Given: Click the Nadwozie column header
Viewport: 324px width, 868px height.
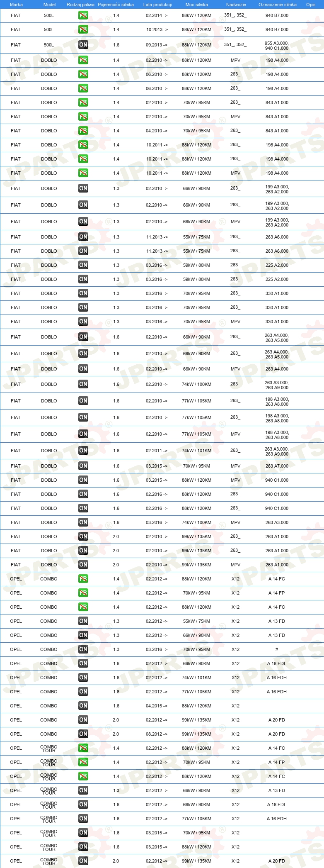Looking at the screenshot, I should tap(236, 5).
